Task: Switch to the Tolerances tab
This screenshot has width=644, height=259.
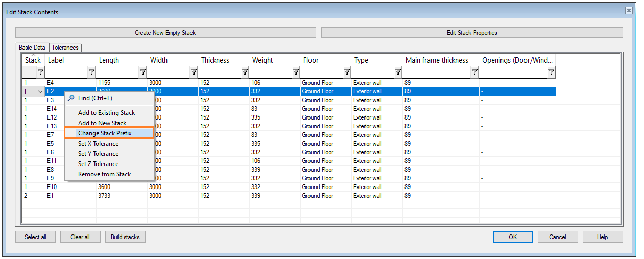Action: tap(65, 48)
